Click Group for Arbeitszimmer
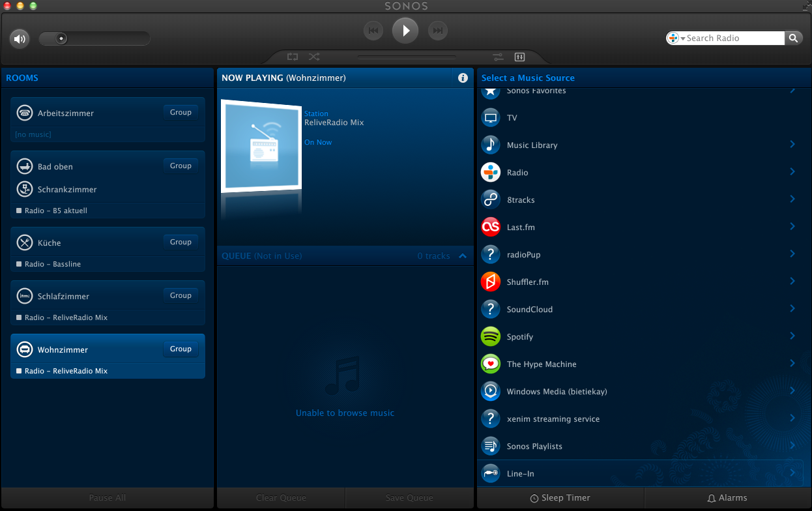812x511 pixels. 181,112
